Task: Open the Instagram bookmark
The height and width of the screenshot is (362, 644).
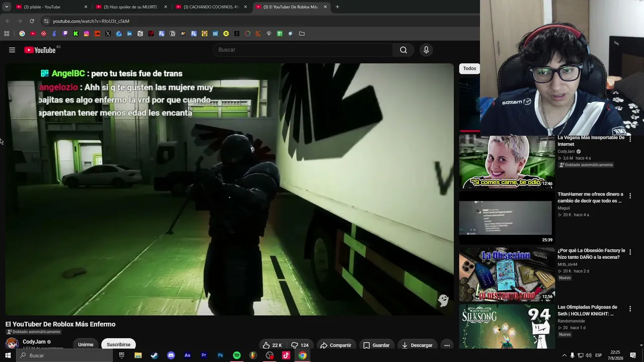Action: click(x=87, y=34)
